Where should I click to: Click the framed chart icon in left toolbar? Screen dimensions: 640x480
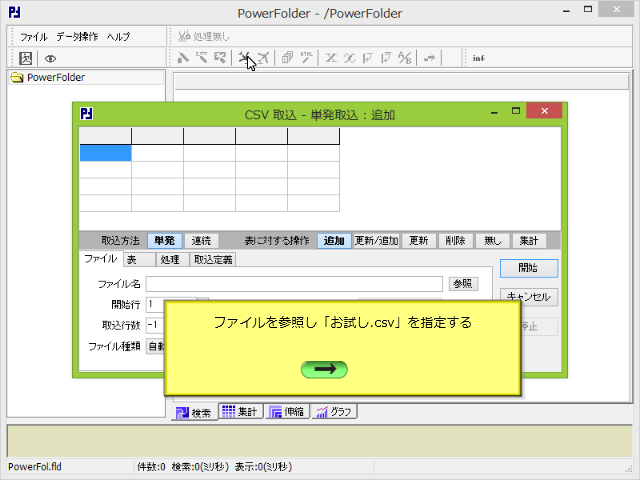26,58
